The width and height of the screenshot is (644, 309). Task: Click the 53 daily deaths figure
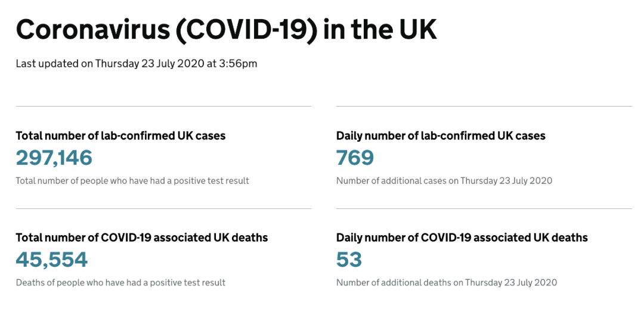click(349, 260)
